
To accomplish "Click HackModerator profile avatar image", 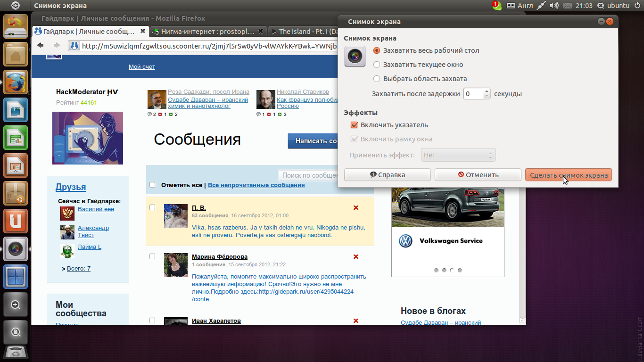I will [x=88, y=138].
